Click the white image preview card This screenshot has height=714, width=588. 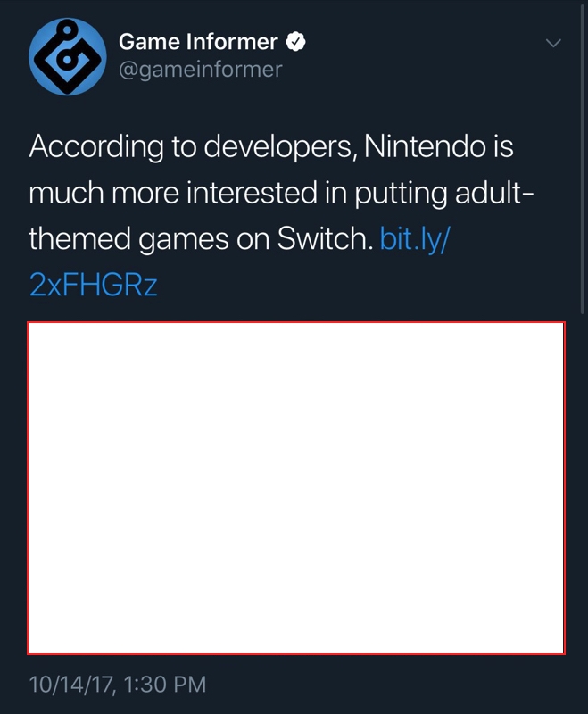click(296, 488)
